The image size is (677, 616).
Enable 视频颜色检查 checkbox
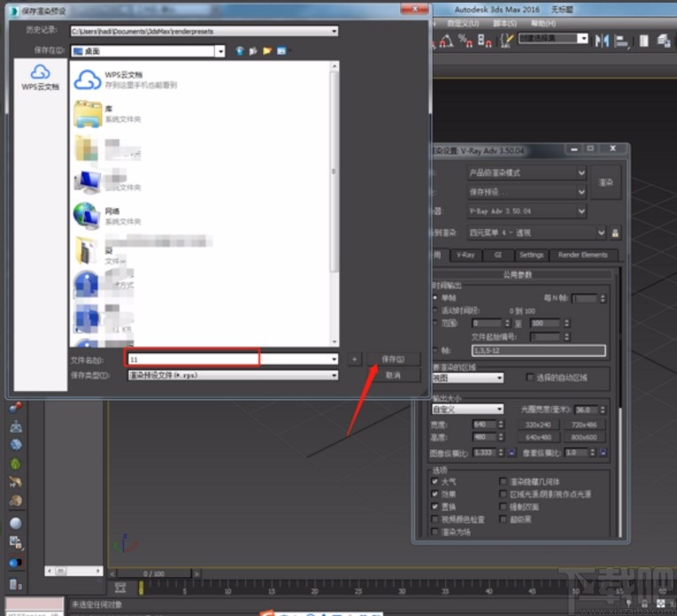coord(435,519)
